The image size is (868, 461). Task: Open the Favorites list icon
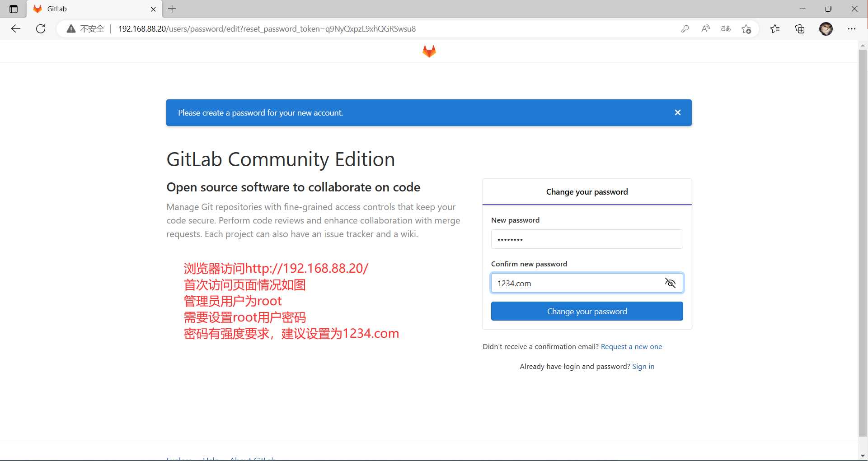[x=775, y=29]
